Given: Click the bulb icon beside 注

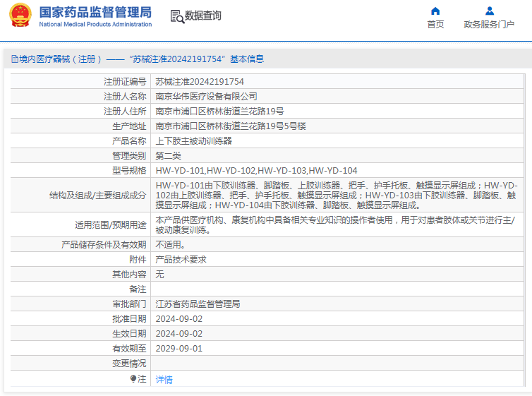Looking at the screenshot, I should click(x=133, y=378).
